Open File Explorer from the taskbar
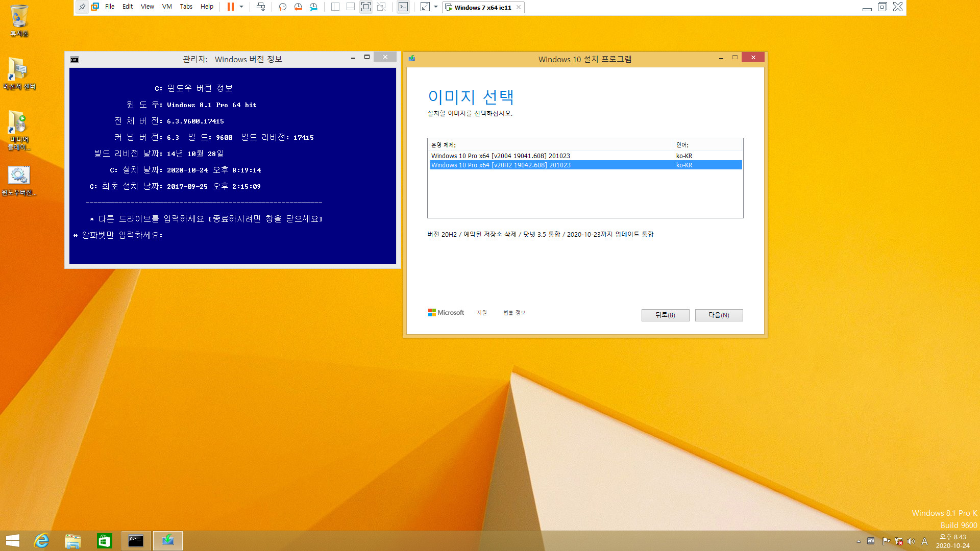 coord(73,541)
